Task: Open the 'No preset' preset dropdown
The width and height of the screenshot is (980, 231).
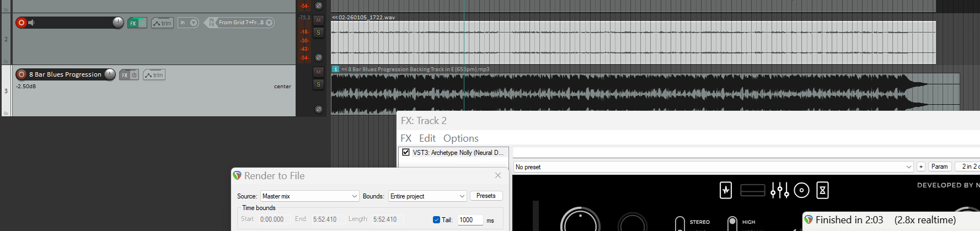Action: [714, 166]
